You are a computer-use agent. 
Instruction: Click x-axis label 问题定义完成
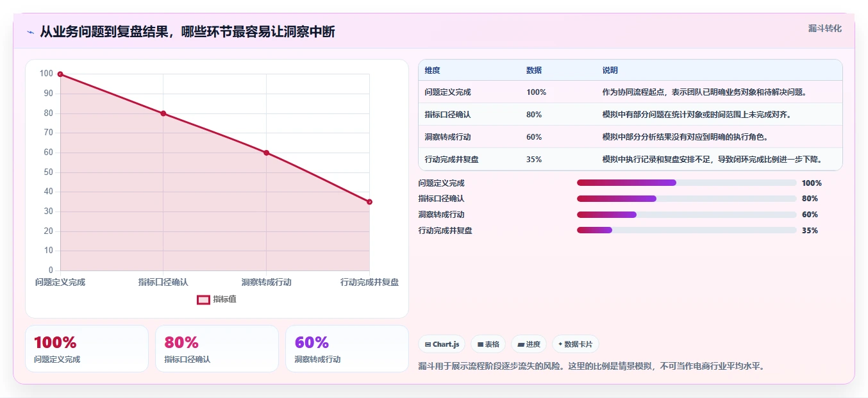[x=60, y=282]
